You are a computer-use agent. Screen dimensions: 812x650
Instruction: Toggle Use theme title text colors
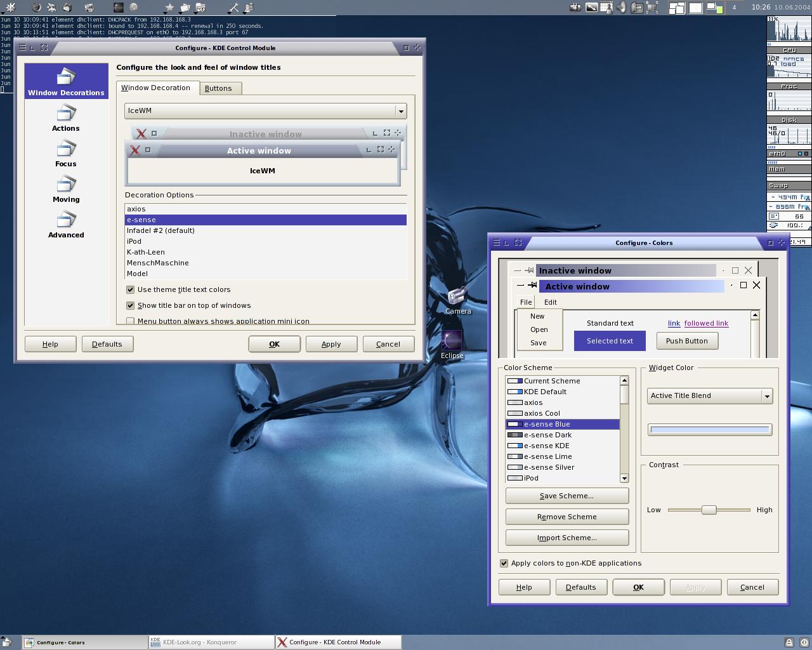point(130,289)
